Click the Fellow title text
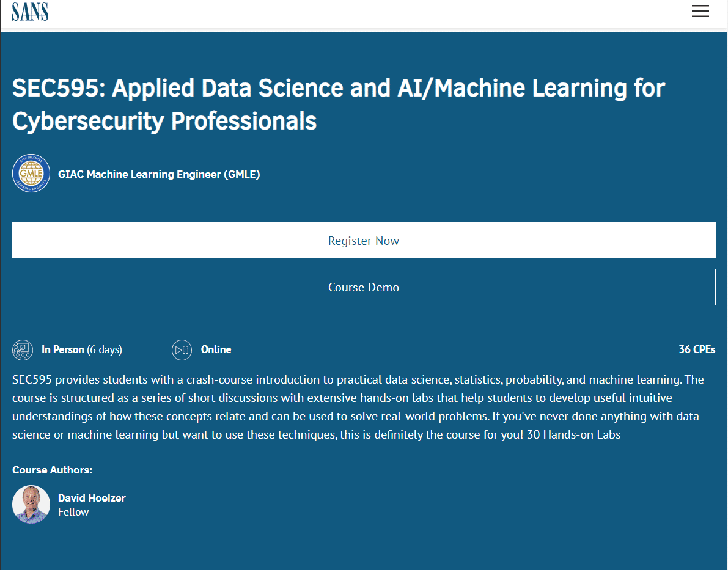Viewport: 728px width, 570px height. click(73, 512)
